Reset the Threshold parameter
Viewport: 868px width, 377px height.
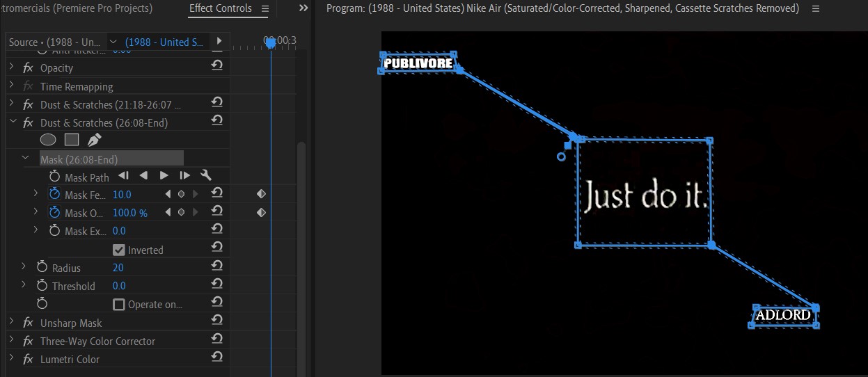click(x=216, y=284)
